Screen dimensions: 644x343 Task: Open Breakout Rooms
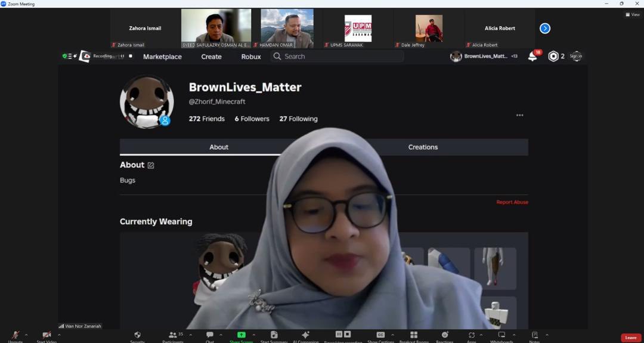click(414, 336)
